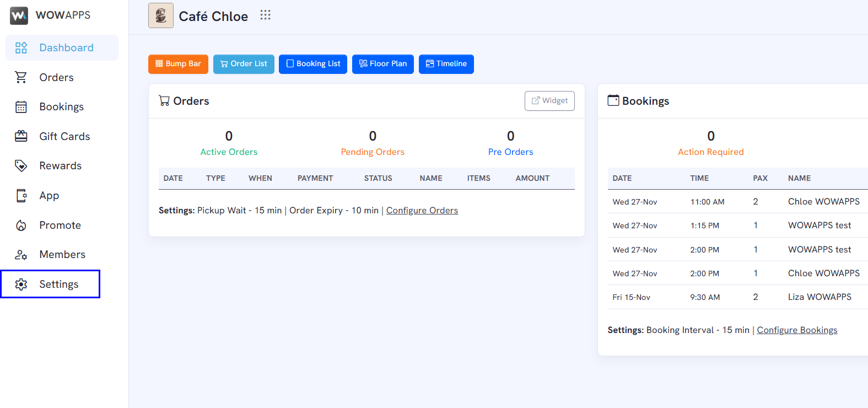Go to Members in the sidebar
Screen dimensions: 868x408
[x=62, y=255]
